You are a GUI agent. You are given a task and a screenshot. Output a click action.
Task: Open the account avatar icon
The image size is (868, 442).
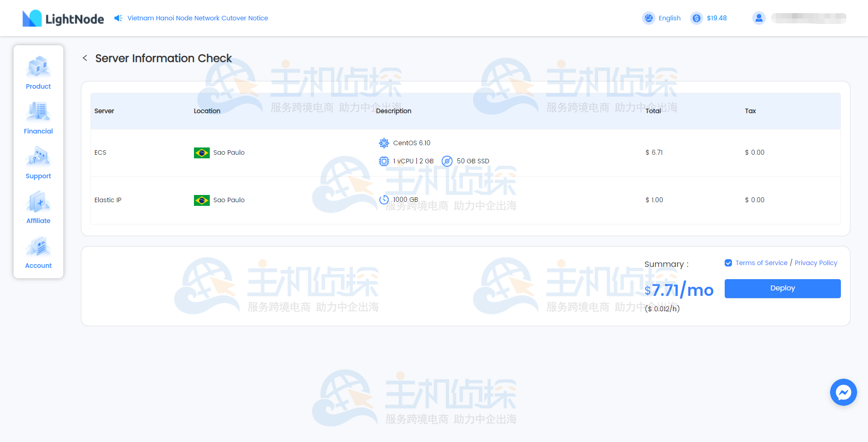pos(759,18)
